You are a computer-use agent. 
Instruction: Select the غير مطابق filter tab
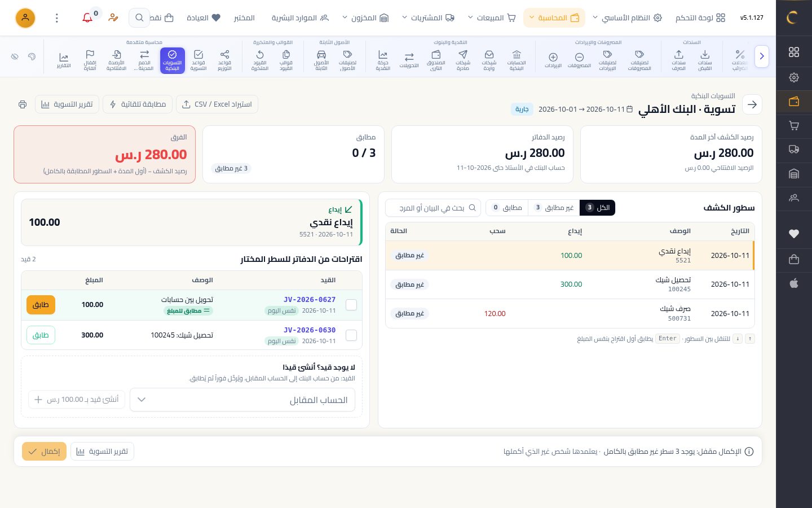point(554,208)
